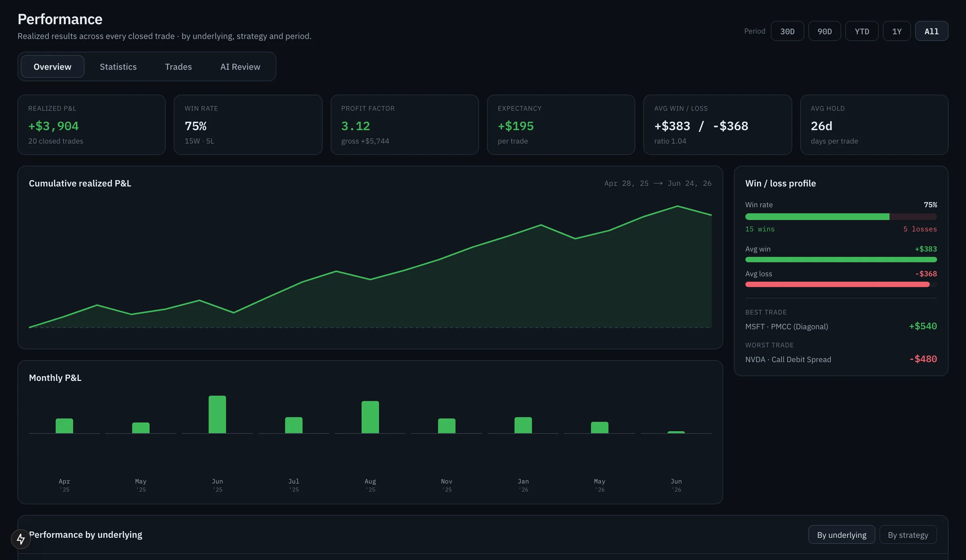Click the '5 losses' label
This screenshot has width=966, height=560.
coord(920,229)
